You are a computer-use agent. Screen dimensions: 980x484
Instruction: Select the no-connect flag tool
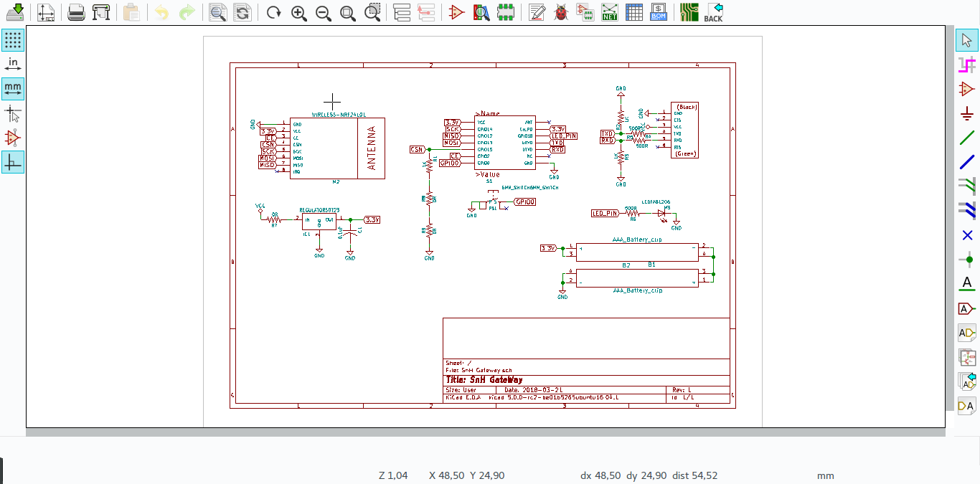coord(967,234)
